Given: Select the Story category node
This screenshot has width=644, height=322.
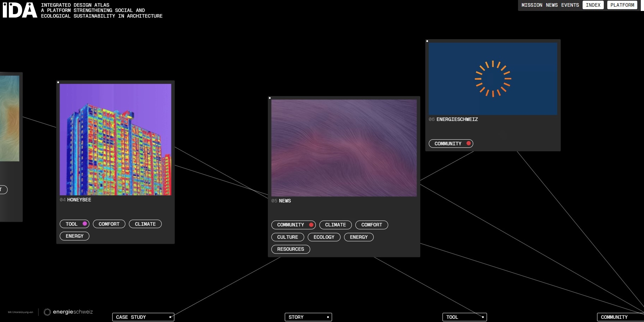Looking at the screenshot, I should [308, 317].
